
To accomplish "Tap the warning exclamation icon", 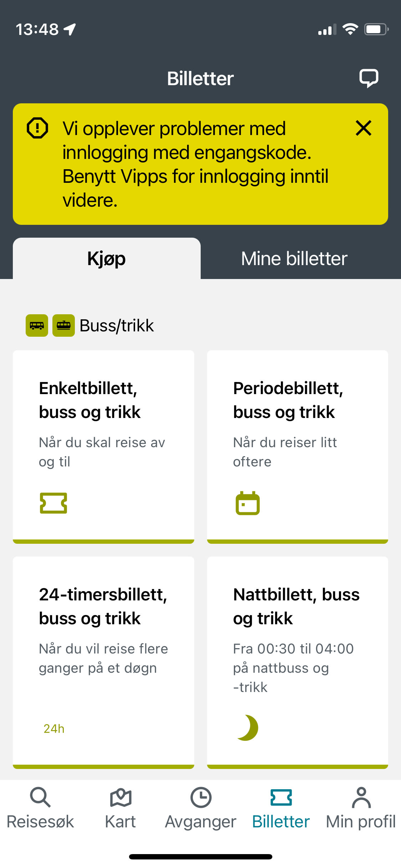I will (x=37, y=128).
